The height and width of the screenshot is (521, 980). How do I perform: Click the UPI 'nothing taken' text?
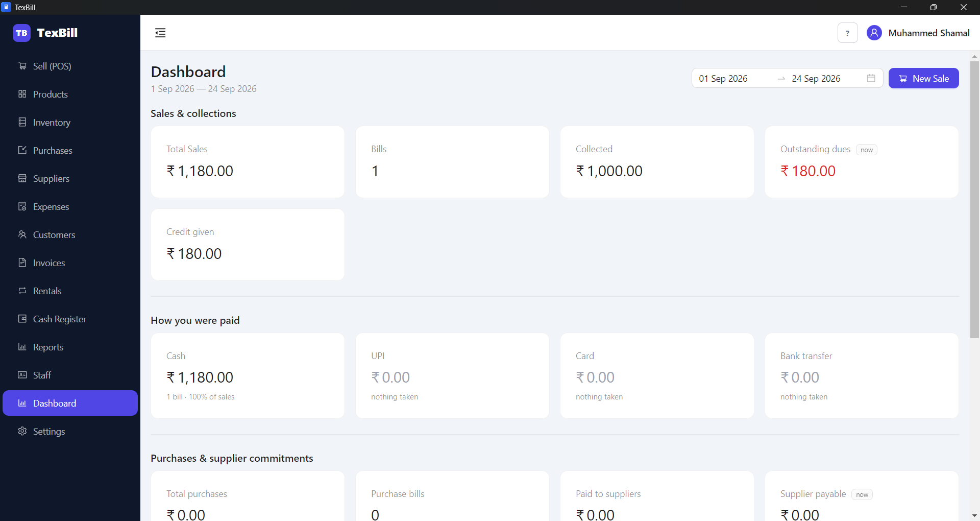tap(395, 397)
